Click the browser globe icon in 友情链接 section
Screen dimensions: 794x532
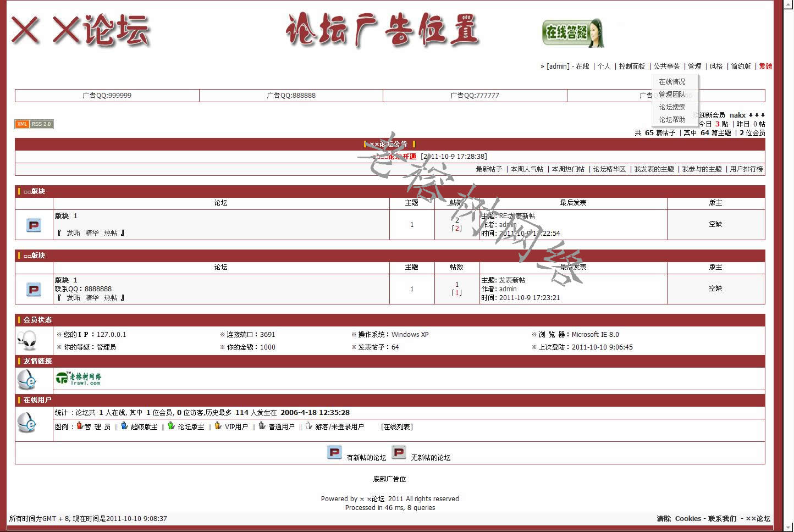click(27, 379)
